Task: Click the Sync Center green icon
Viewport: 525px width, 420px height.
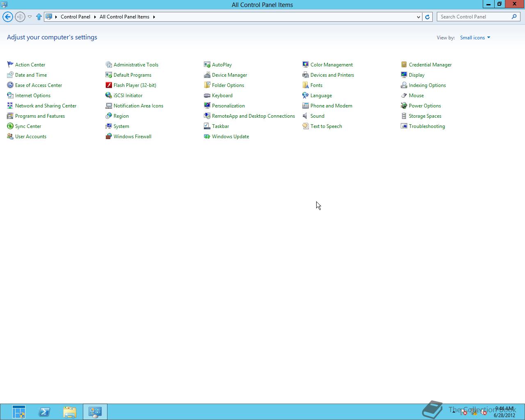Action: coord(10,126)
